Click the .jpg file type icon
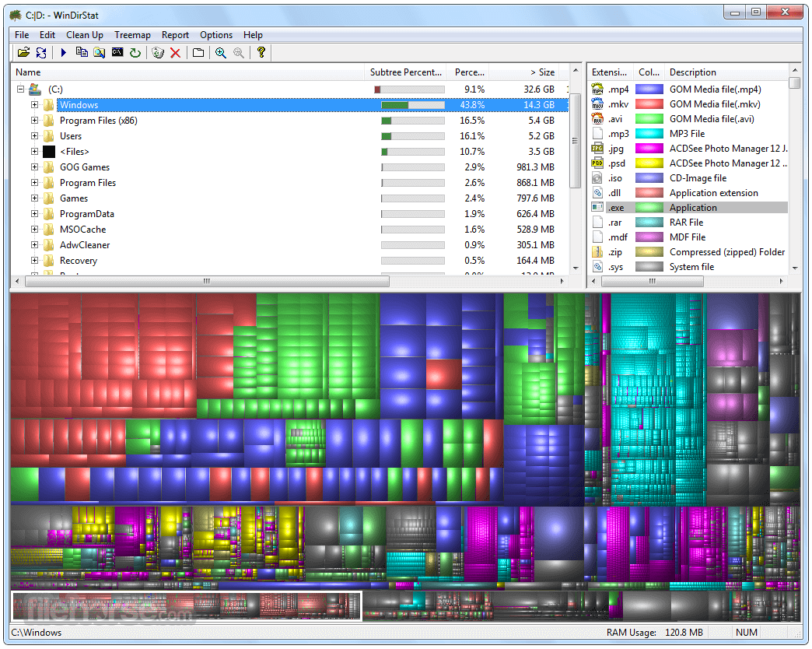Image resolution: width=812 pixels, height=649 pixels. 597,149
